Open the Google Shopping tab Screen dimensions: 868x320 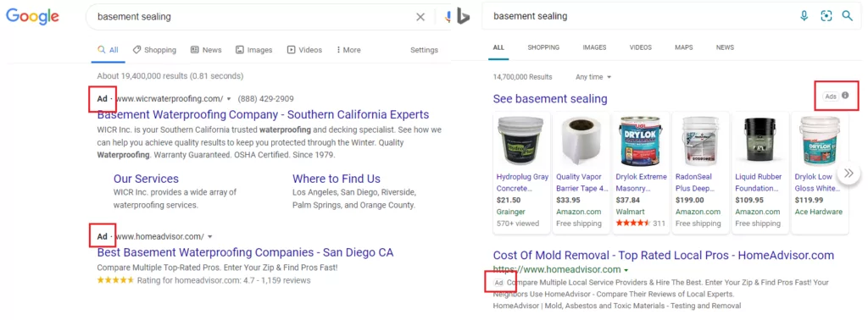(x=154, y=50)
